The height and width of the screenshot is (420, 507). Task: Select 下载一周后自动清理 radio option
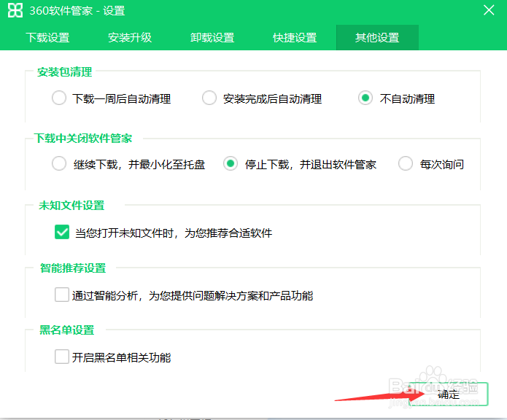pyautogui.click(x=59, y=98)
